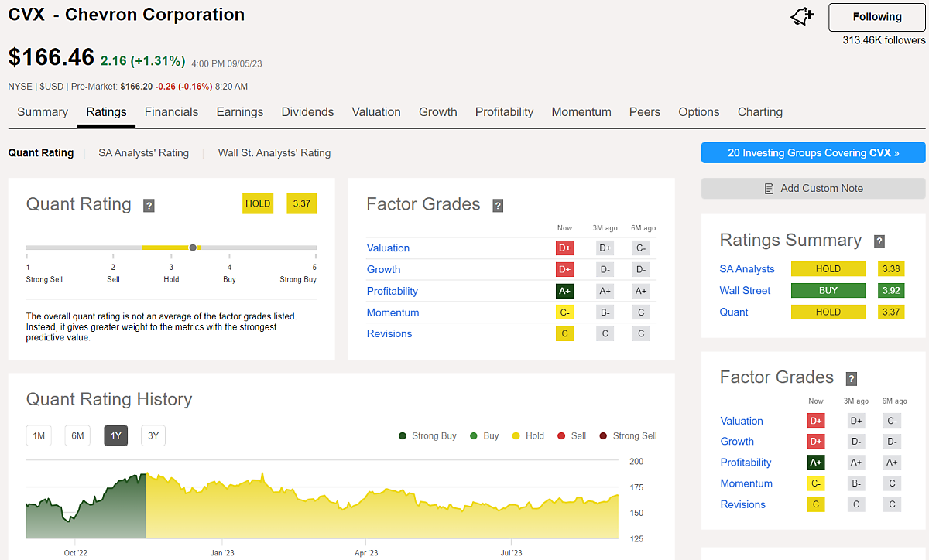Select 1Y chart range
This screenshot has width=929, height=560.
point(116,436)
